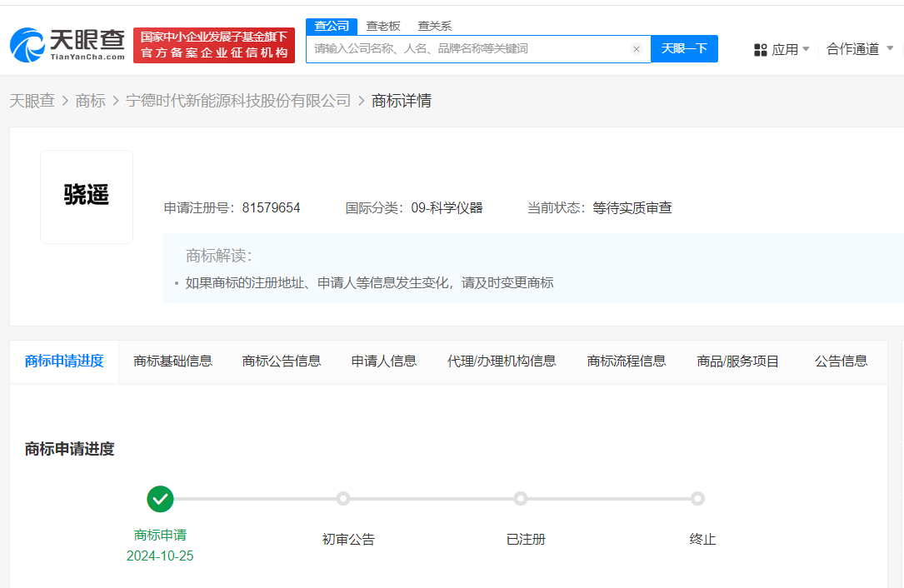Image resolution: width=904 pixels, height=588 pixels.
Task: Click the date 2024-10-25
Action: pos(160,556)
